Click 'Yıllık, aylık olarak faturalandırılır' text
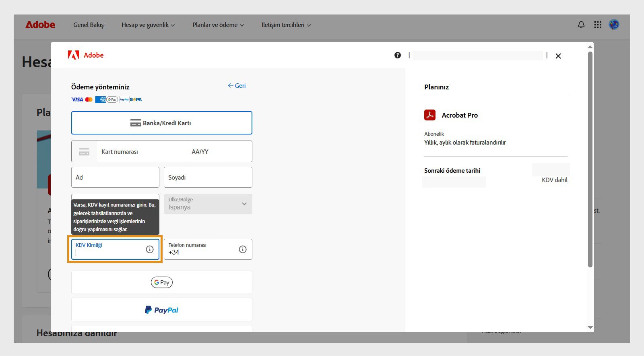The height and width of the screenshot is (356, 644). click(x=465, y=143)
